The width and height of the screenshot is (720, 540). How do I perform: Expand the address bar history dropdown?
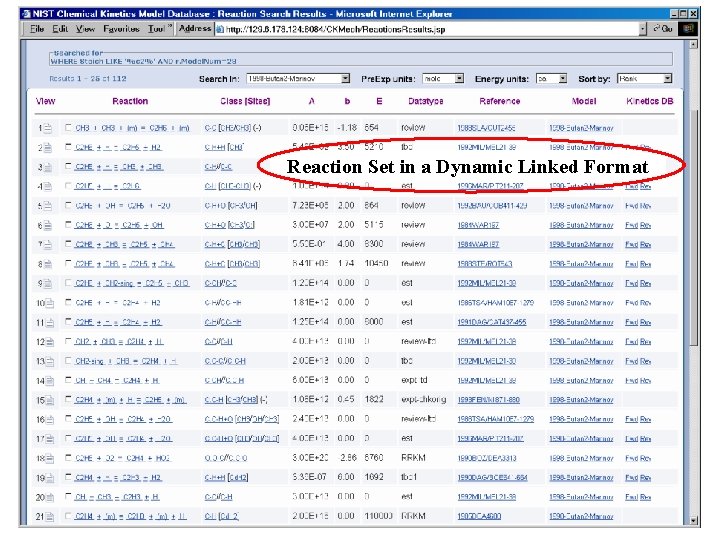pos(643,29)
